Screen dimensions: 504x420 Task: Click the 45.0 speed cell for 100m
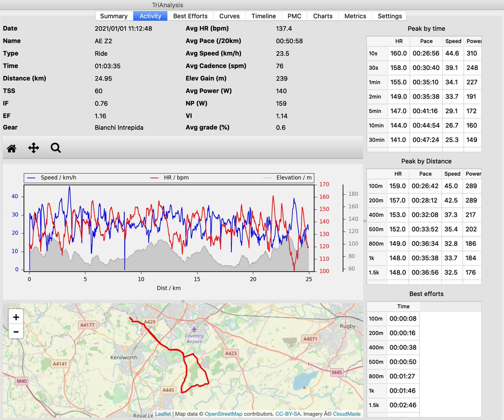point(452,186)
